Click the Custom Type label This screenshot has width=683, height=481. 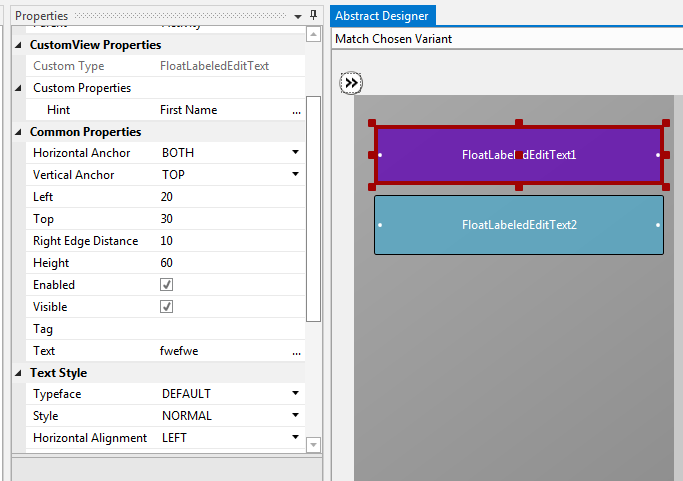(x=69, y=66)
